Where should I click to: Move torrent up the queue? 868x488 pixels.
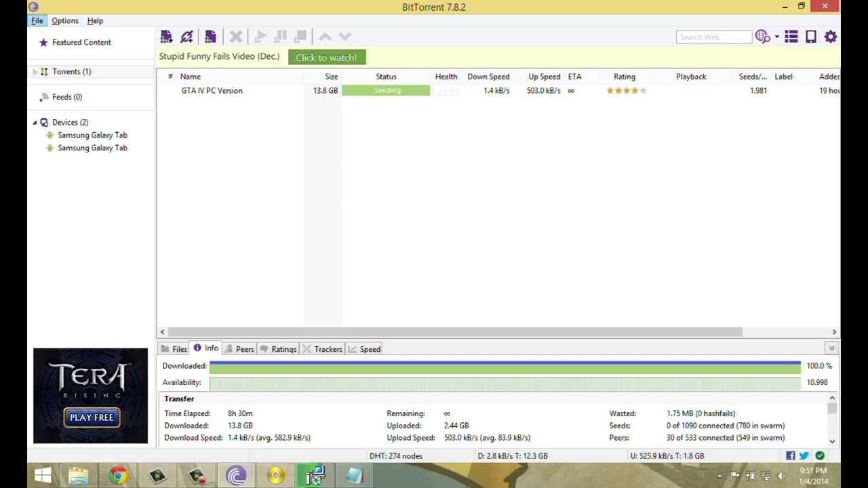coord(325,37)
